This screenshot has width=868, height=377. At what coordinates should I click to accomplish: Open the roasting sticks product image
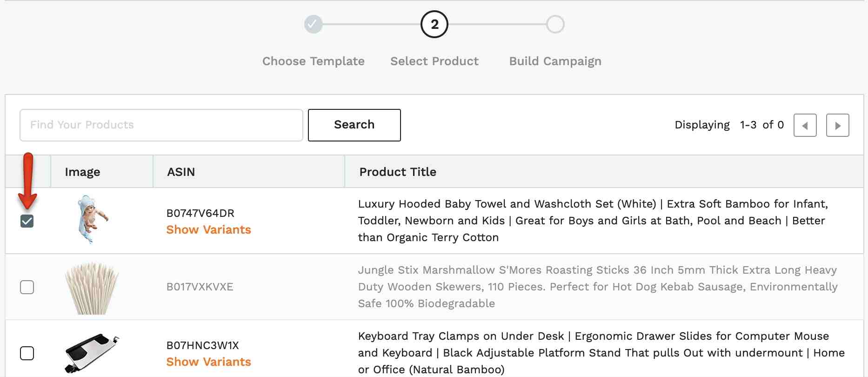[92, 288]
